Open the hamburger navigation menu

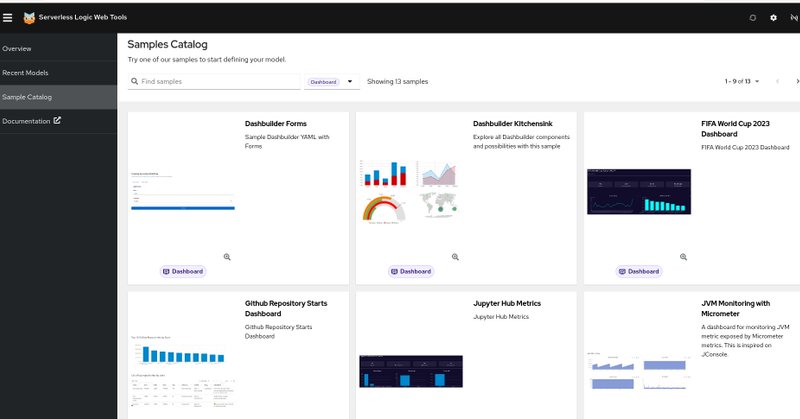8,18
